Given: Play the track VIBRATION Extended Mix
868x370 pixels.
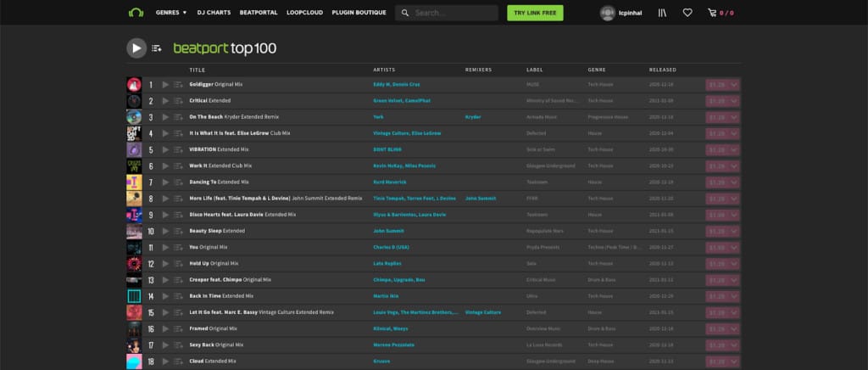Looking at the screenshot, I should (165, 149).
